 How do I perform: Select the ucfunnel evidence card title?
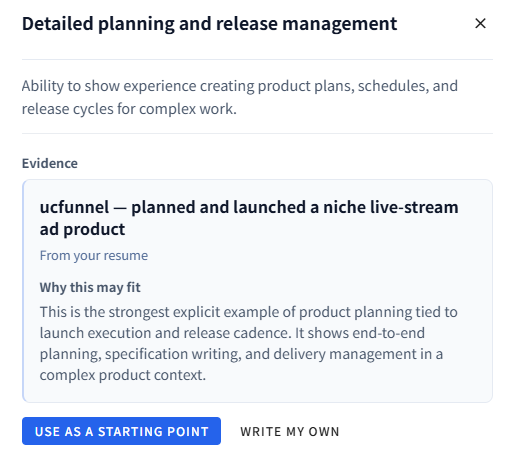[249, 218]
